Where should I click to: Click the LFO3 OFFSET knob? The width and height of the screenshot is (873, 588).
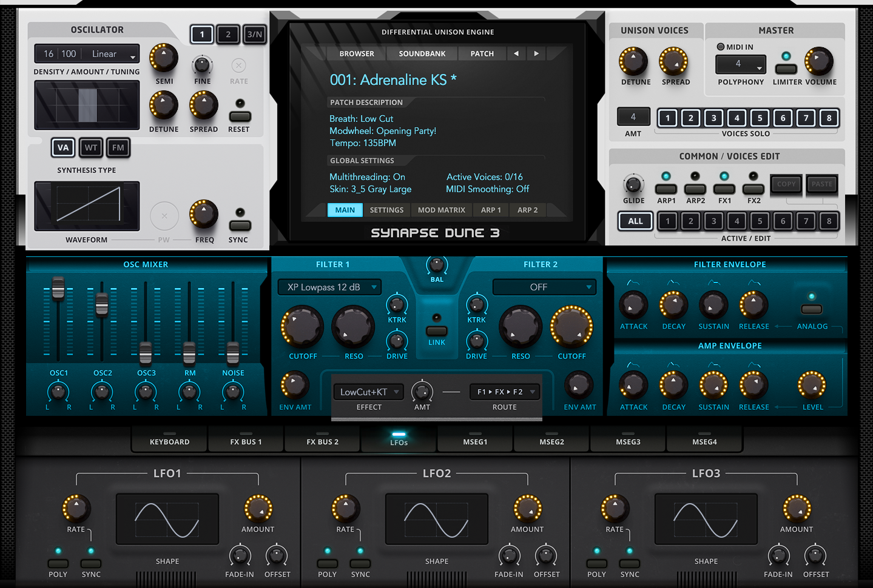click(x=815, y=556)
